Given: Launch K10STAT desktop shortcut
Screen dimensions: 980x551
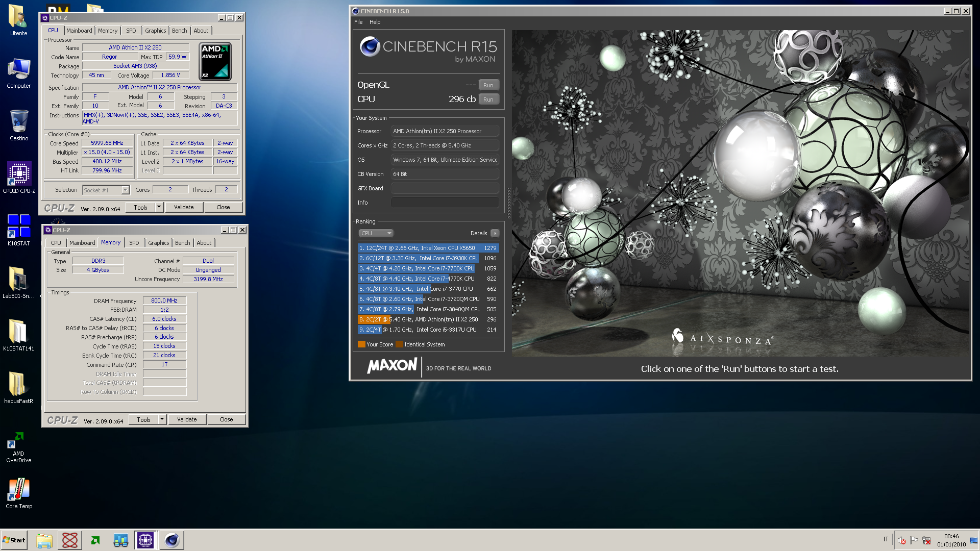Looking at the screenshot, I should (x=19, y=230).
